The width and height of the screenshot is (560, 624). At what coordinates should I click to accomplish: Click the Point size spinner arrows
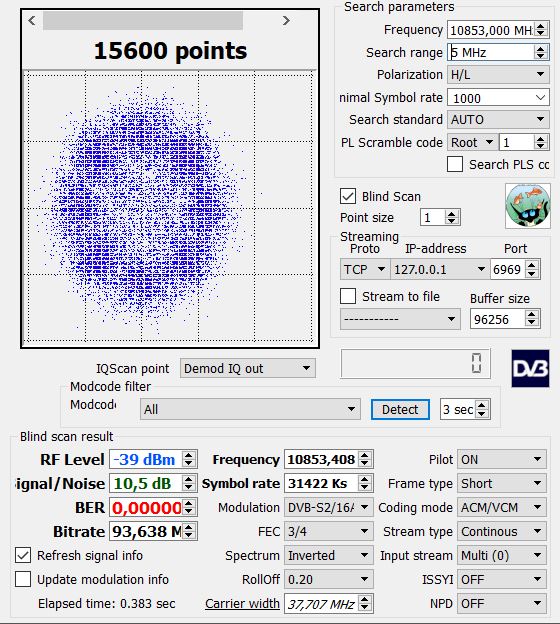click(451, 217)
